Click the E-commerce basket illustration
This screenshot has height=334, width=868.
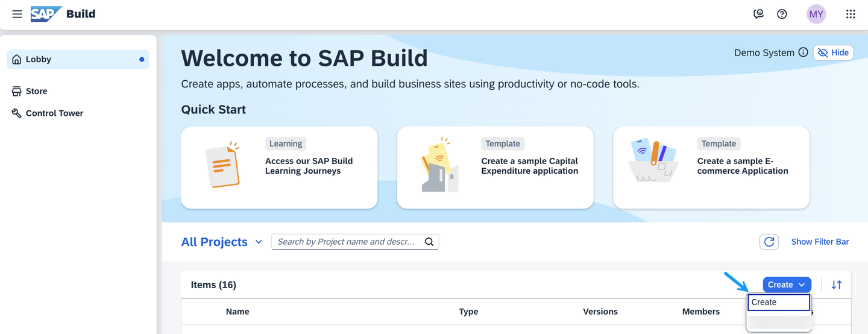(654, 160)
